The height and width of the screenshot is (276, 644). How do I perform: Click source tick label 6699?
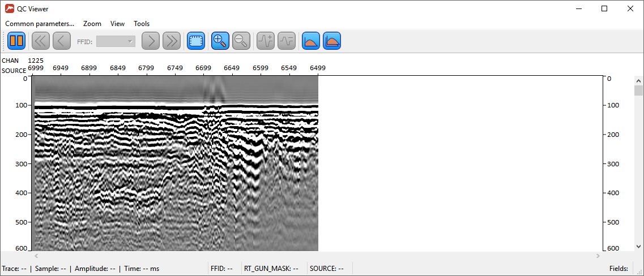pyautogui.click(x=203, y=68)
